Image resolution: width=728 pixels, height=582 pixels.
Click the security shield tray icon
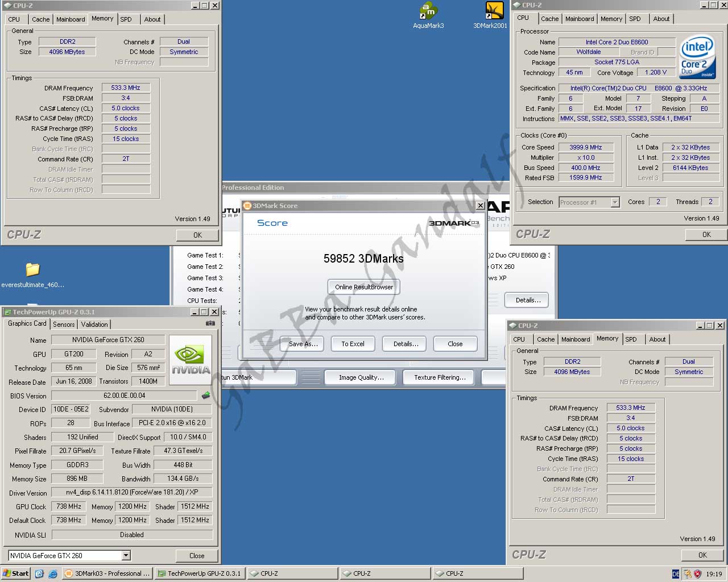tap(698, 574)
